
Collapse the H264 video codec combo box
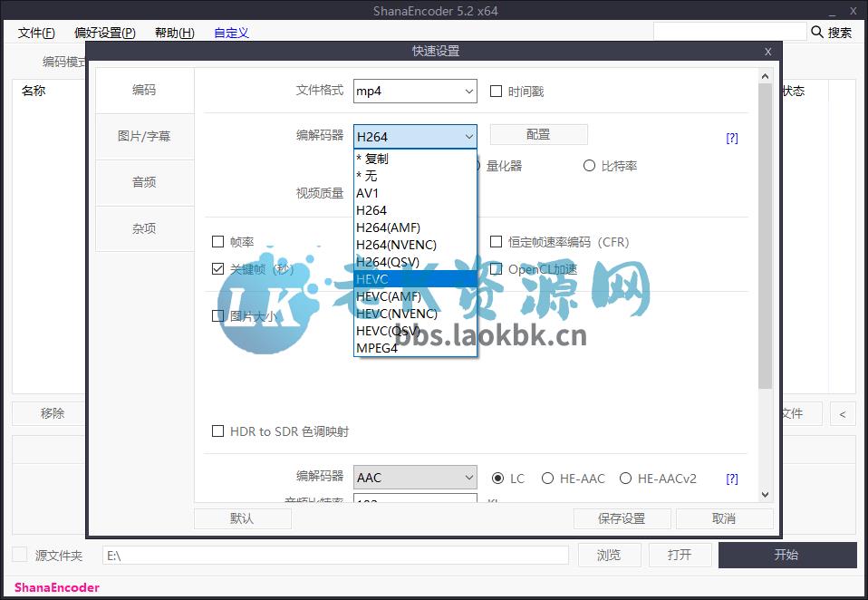click(x=415, y=137)
